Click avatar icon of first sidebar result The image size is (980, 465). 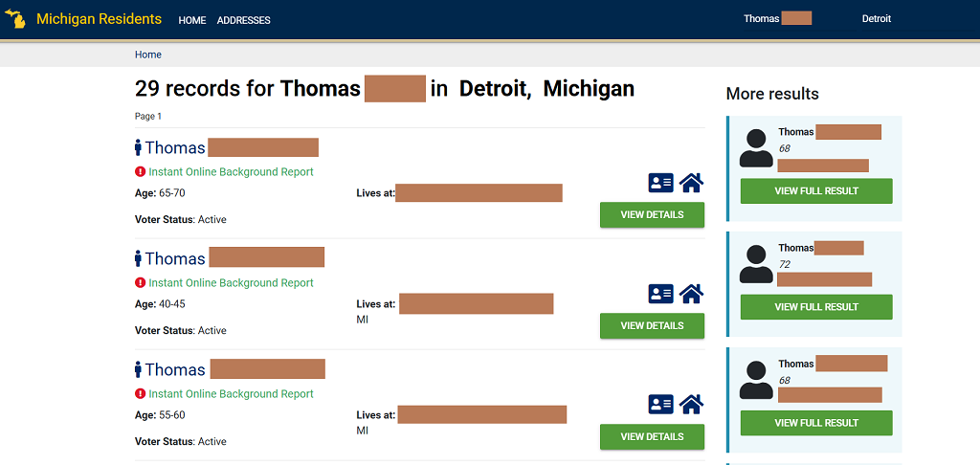tap(756, 148)
